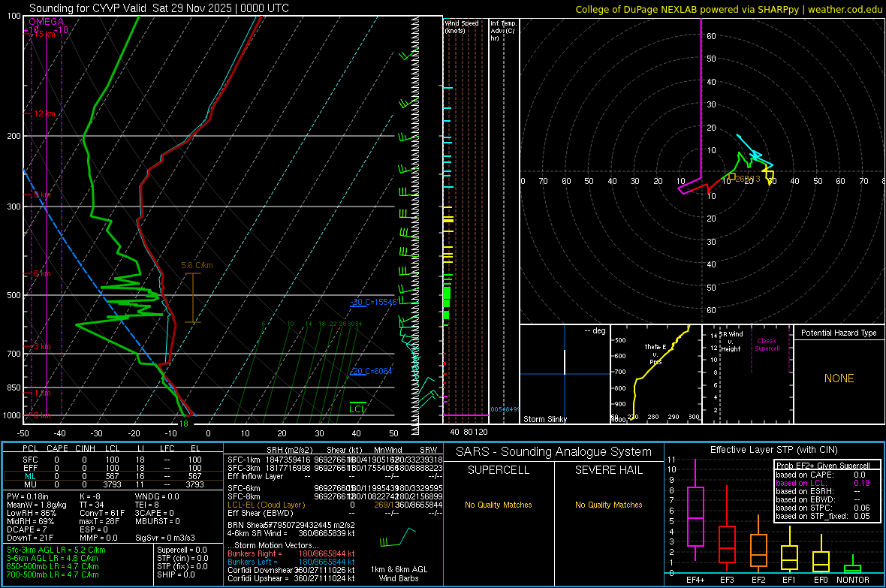Click the 'MBURST = 0' value
Image resolution: width=886 pixels, height=588 pixels.
click(x=158, y=521)
